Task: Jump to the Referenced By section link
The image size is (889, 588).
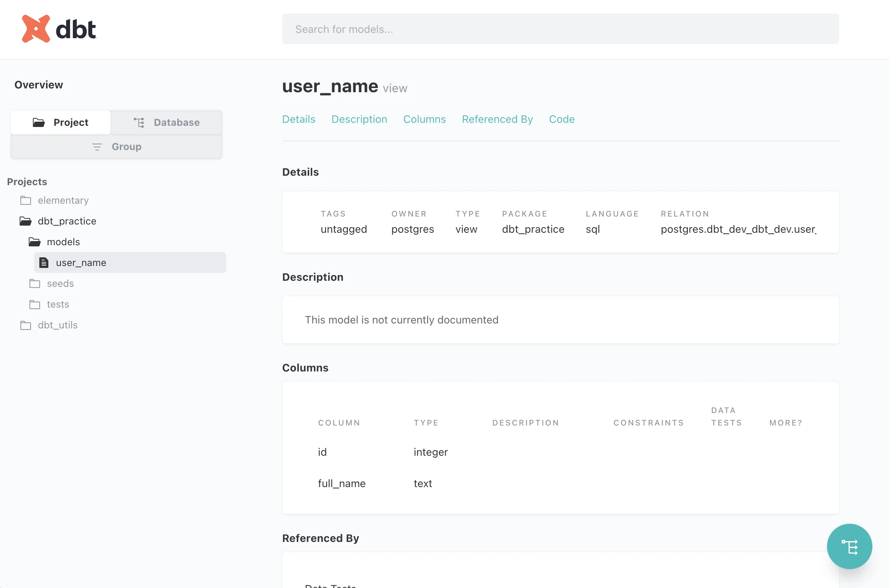Action: click(x=497, y=119)
